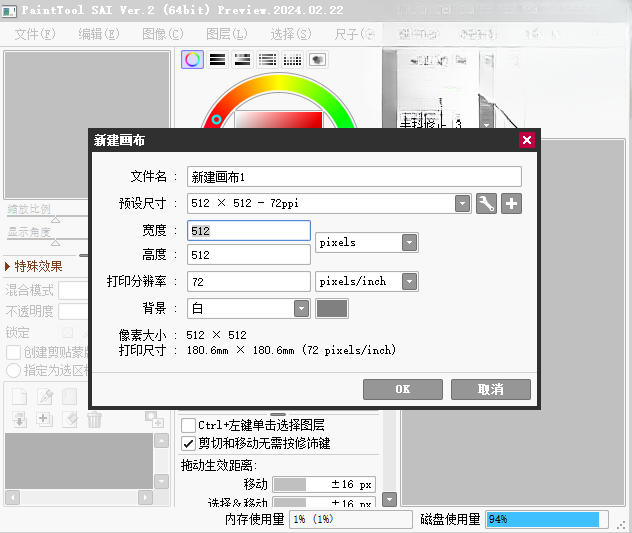Click the layer list scroll-up arrow

tap(162, 441)
